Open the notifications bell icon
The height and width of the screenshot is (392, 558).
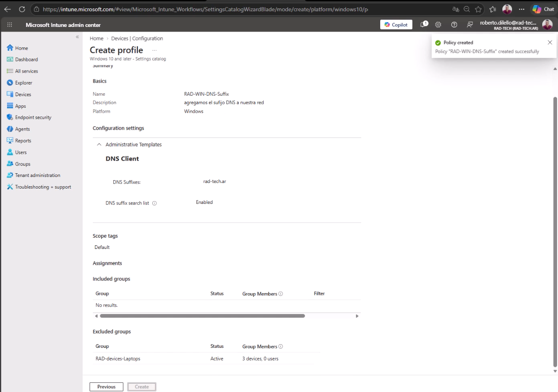424,24
